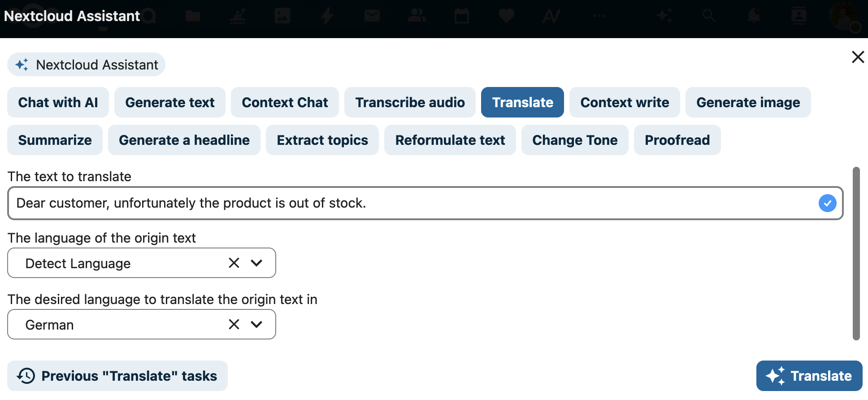Open contacts menu icon in top bar

click(x=799, y=16)
